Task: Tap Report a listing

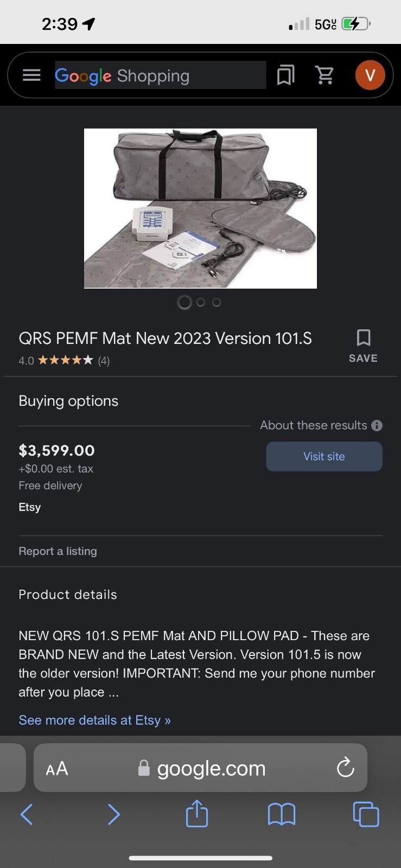Action: point(58,551)
